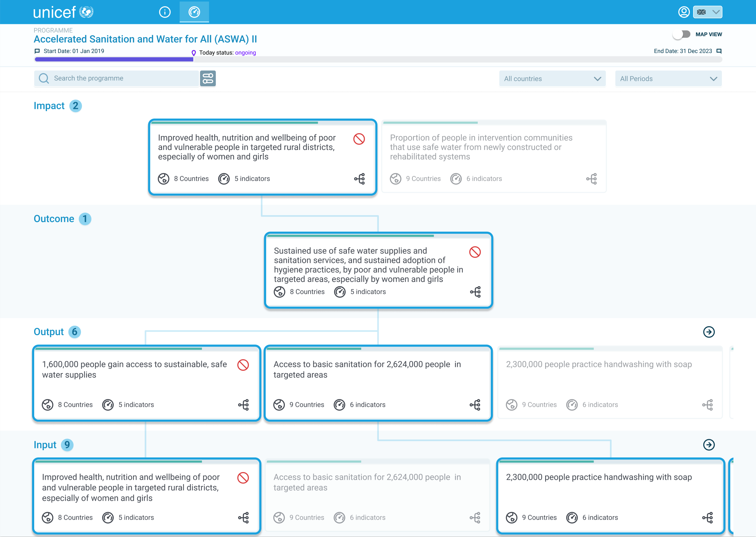Viewport: 756px width, 537px height.
Task: Click gauge icon on Proportion of people card
Action: click(456, 179)
